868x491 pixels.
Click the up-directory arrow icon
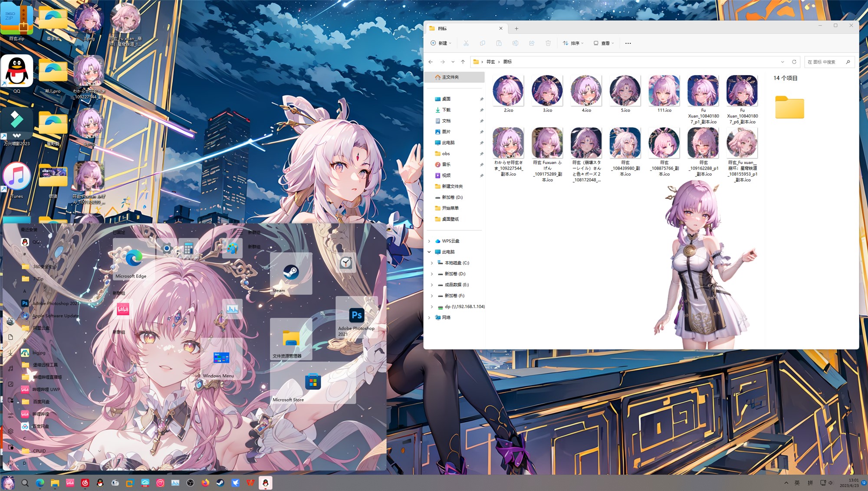click(x=463, y=62)
